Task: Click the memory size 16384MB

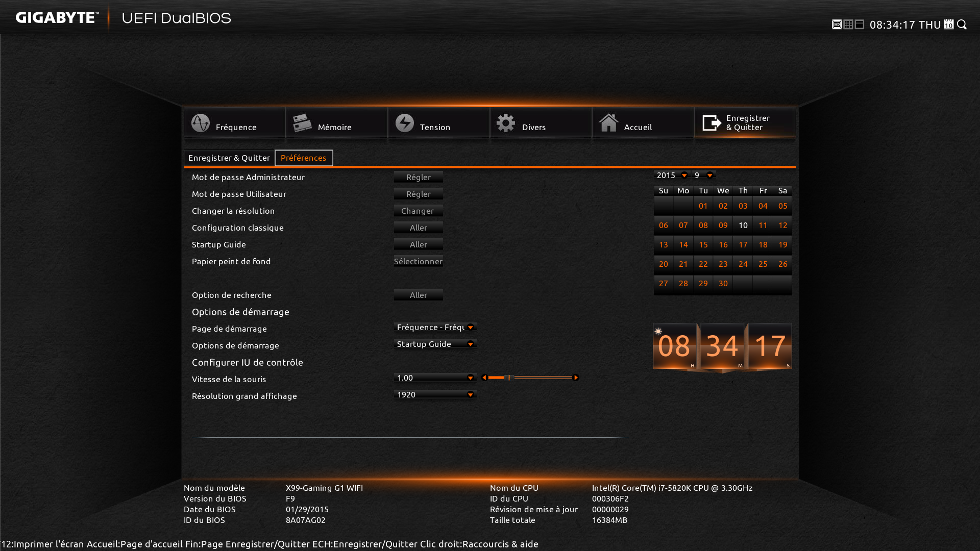Action: click(610, 520)
